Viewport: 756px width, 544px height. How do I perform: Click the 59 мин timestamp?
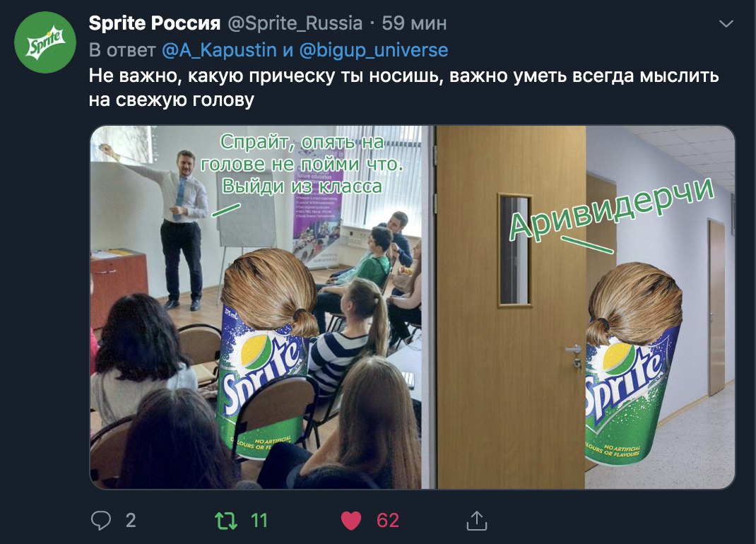[414, 23]
